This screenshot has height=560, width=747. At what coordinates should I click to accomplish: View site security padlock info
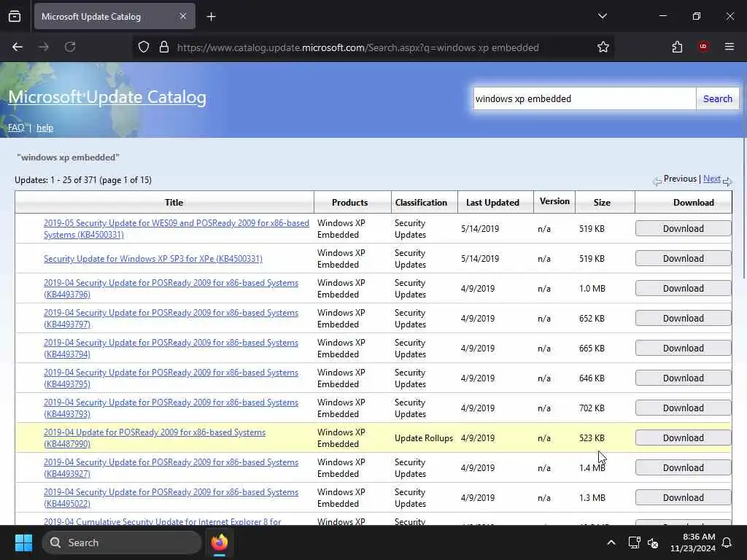click(x=164, y=47)
